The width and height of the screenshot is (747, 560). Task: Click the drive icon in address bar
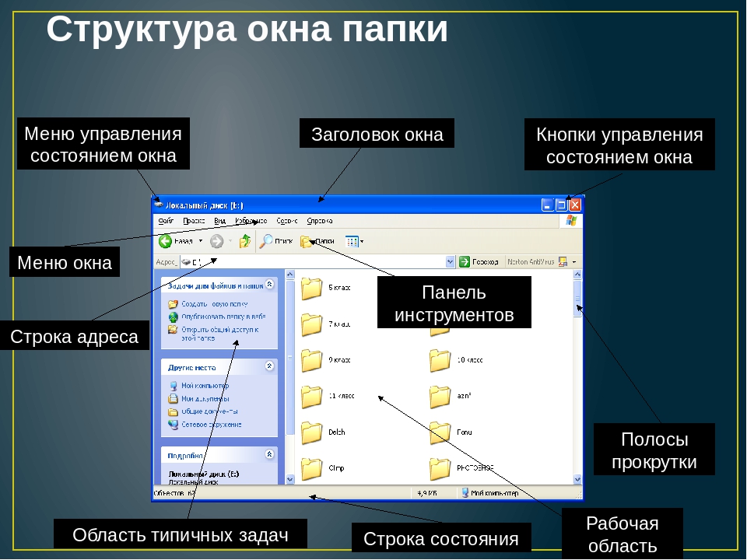[x=186, y=262]
